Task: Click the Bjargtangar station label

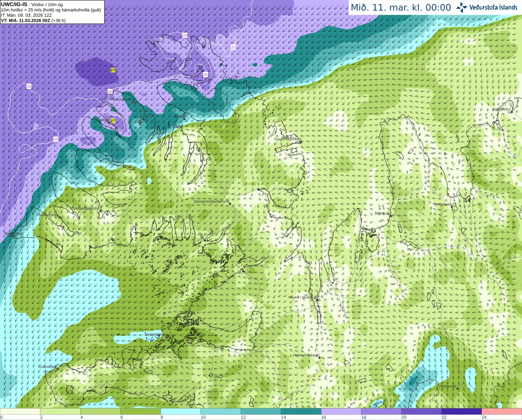Action: (x=13, y=233)
